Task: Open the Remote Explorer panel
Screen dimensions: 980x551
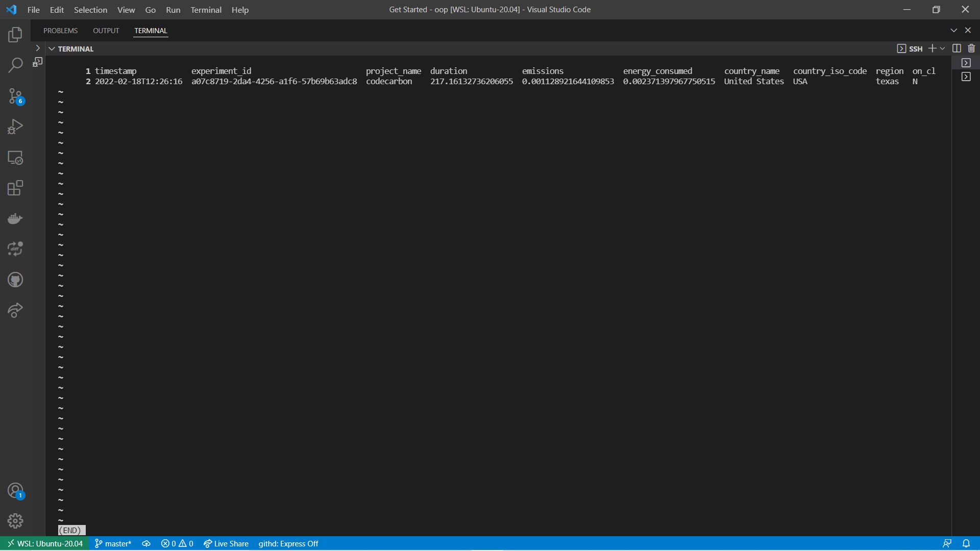Action: click(15, 158)
